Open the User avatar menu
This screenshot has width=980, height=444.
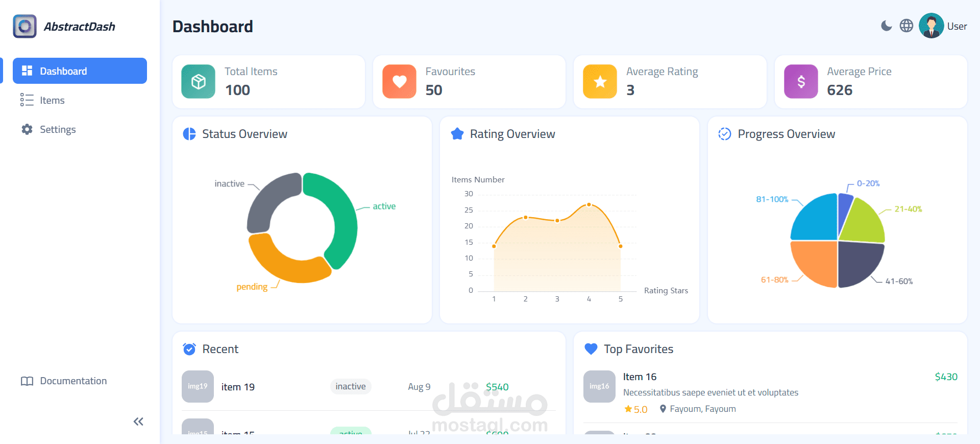coord(932,26)
